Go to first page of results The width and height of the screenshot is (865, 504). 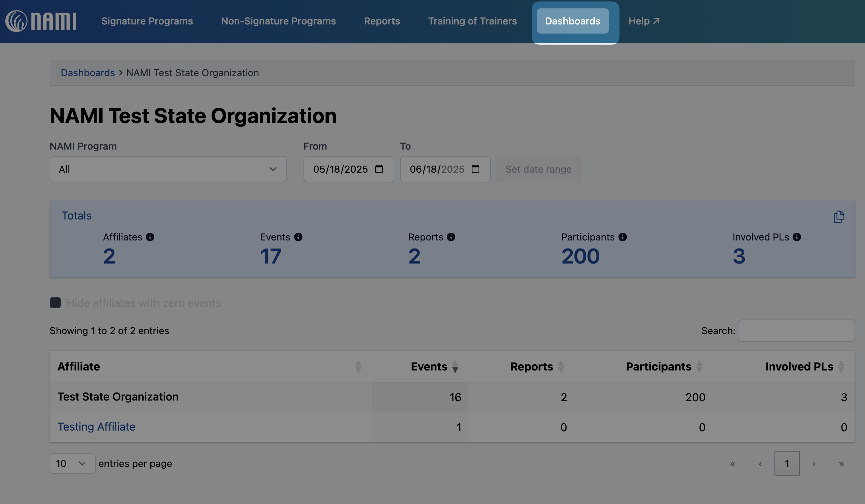click(732, 464)
